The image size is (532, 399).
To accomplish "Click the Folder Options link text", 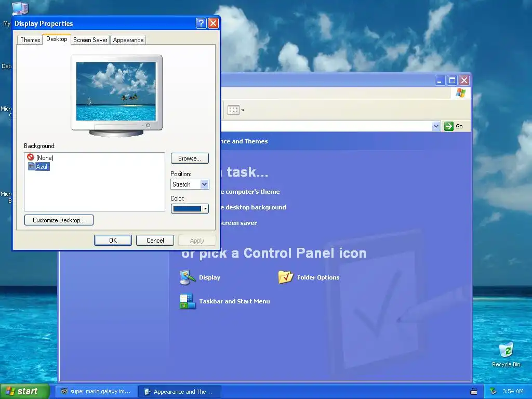I will (x=318, y=277).
